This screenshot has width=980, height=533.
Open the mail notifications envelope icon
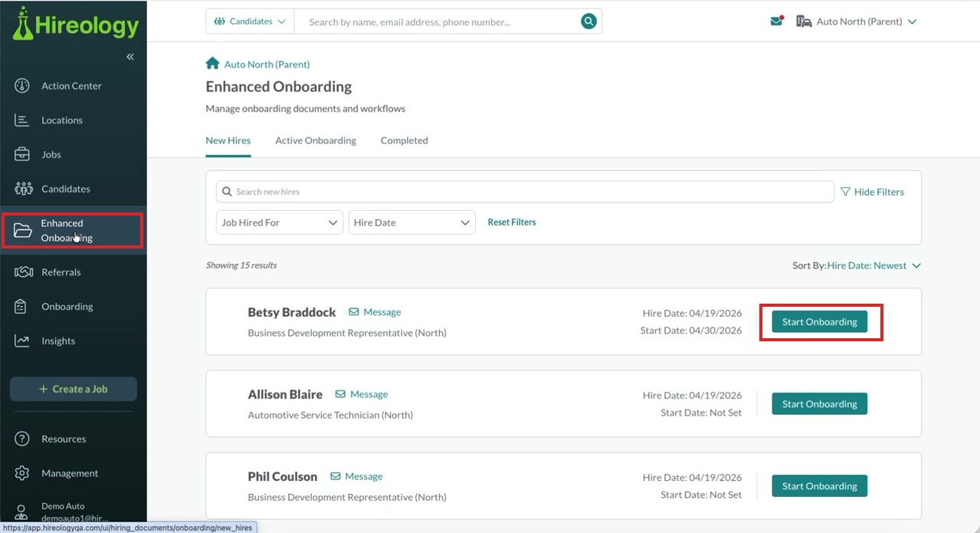tap(777, 21)
